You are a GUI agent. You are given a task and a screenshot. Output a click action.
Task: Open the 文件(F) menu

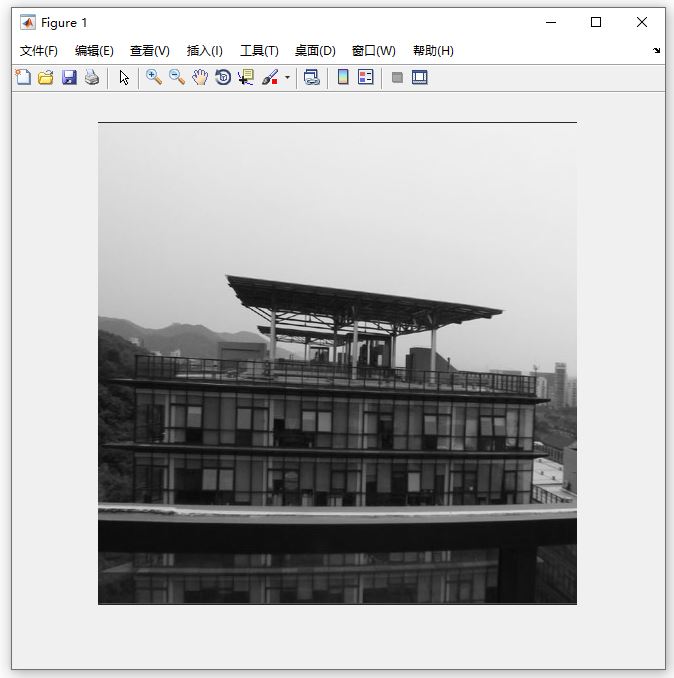(x=39, y=51)
